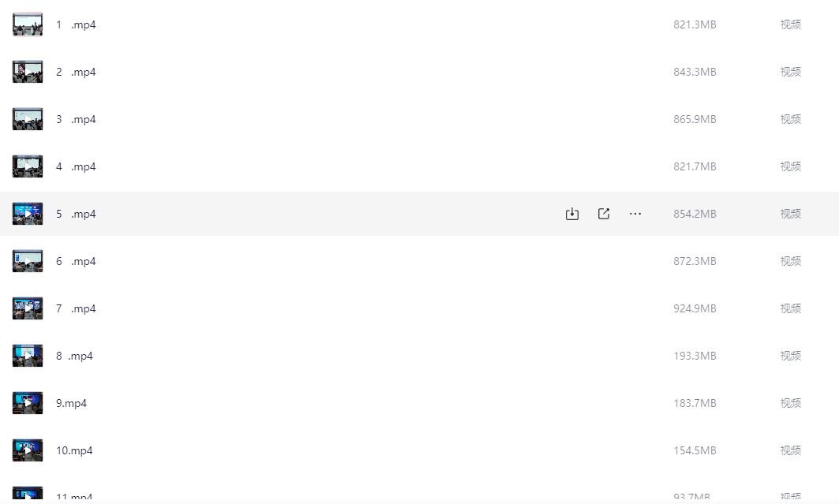Select the row with size 193.3MB
This screenshot has height=504, width=839.
(x=420, y=356)
